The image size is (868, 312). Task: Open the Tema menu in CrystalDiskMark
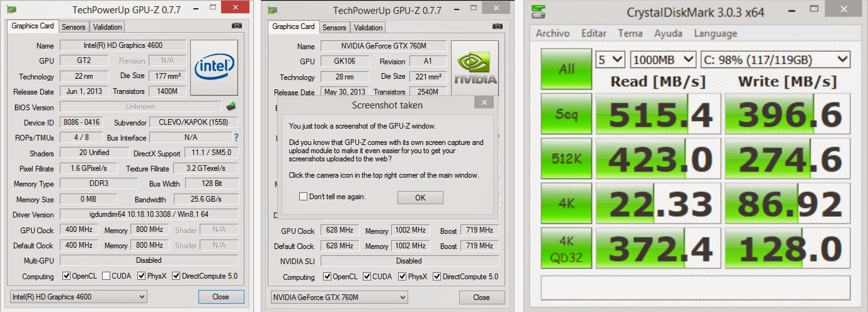[630, 33]
